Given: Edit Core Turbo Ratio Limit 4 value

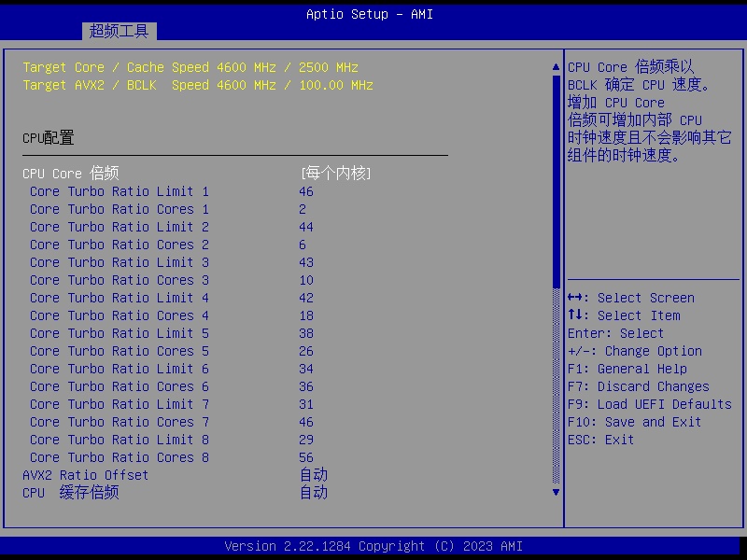Looking at the screenshot, I should [x=306, y=298].
